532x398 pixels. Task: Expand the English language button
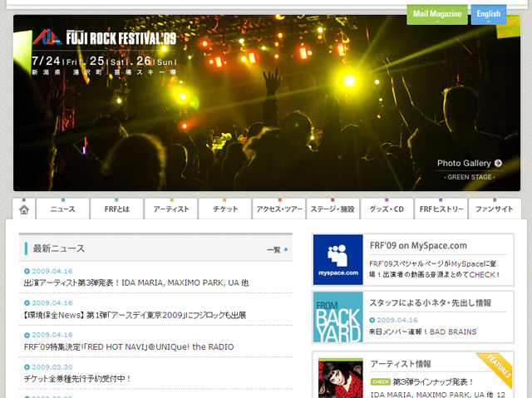pos(489,15)
